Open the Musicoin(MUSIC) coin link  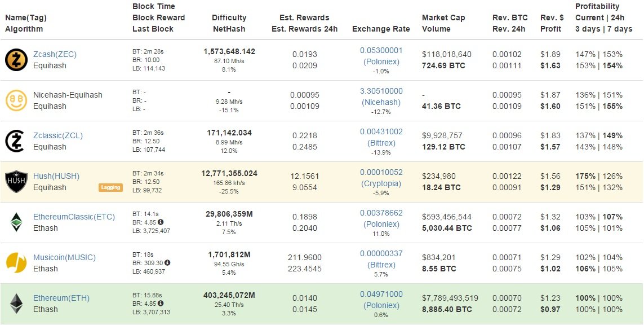pyautogui.click(x=64, y=257)
